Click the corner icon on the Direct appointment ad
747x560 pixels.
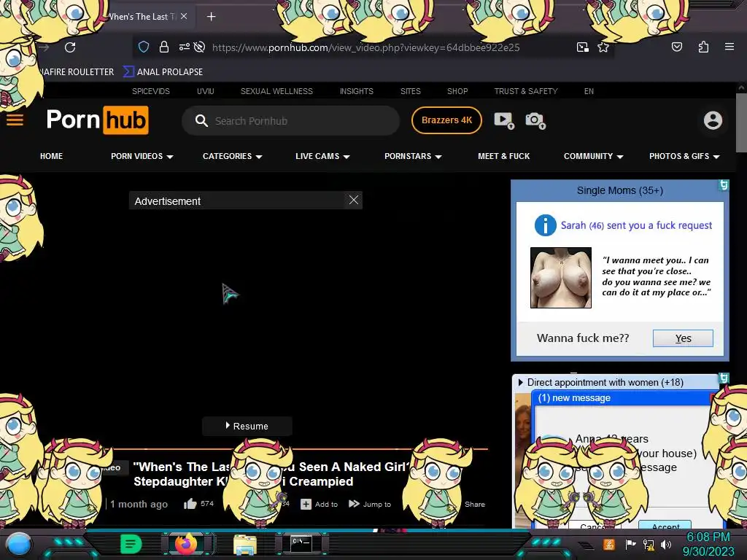[724, 378]
